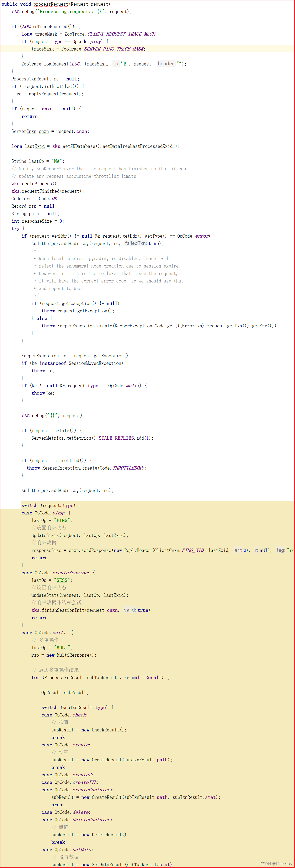This screenshot has height=868, width=295.
Task: Click the "case OpCode.createTTL:" label
Action: 70,782
